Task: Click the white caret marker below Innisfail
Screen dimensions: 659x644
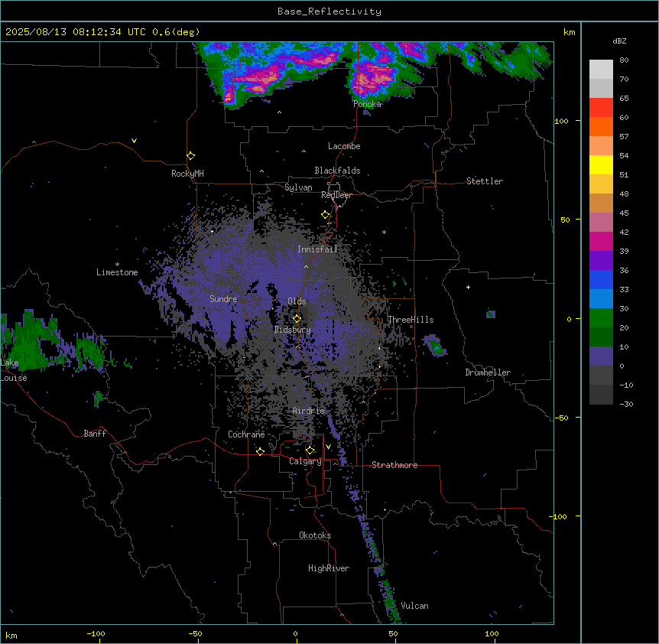Action: [x=306, y=266]
